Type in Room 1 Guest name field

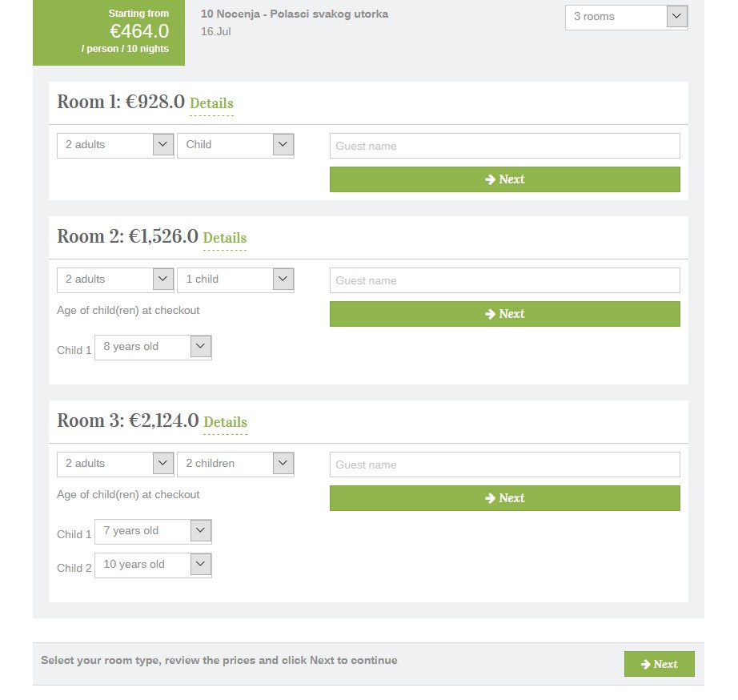504,146
